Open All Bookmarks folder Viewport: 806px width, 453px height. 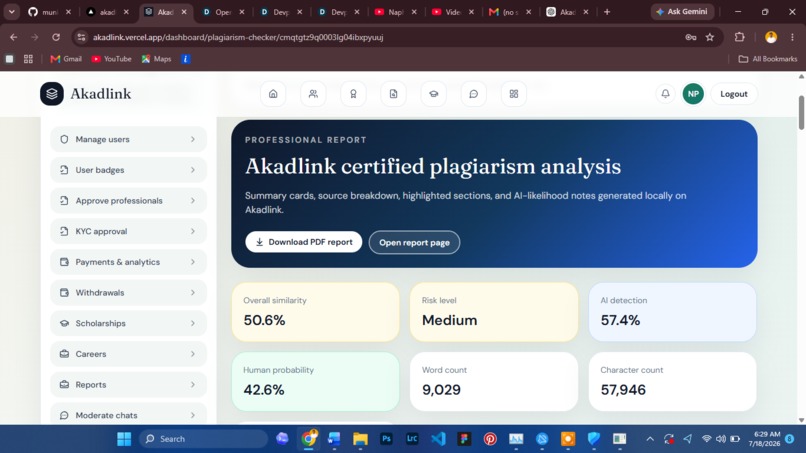click(768, 59)
